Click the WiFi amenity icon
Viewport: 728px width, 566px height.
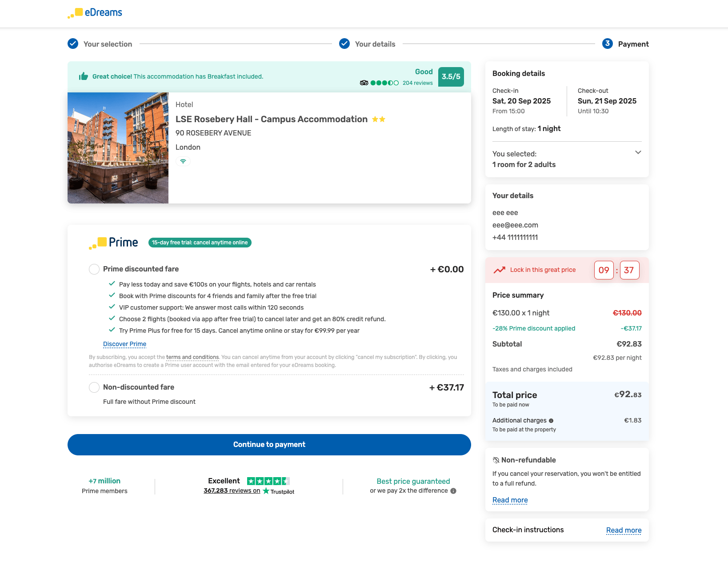pyautogui.click(x=183, y=162)
